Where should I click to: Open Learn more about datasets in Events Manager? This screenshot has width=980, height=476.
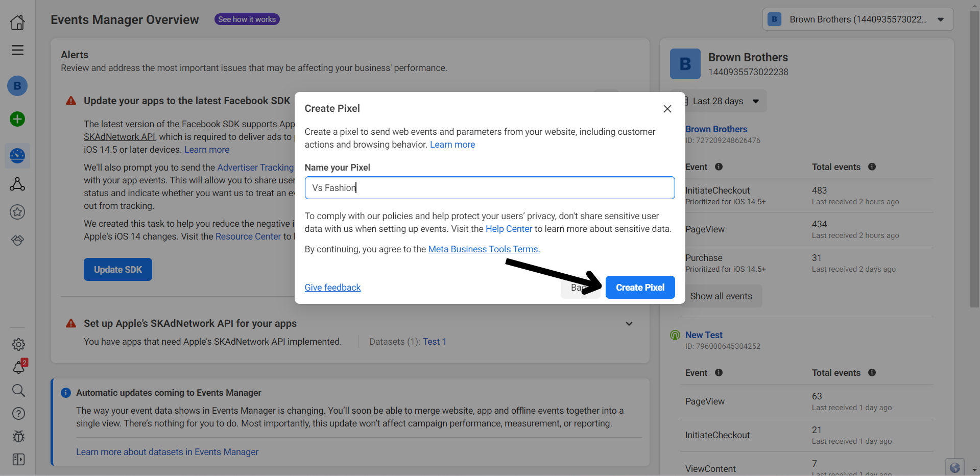tap(168, 452)
